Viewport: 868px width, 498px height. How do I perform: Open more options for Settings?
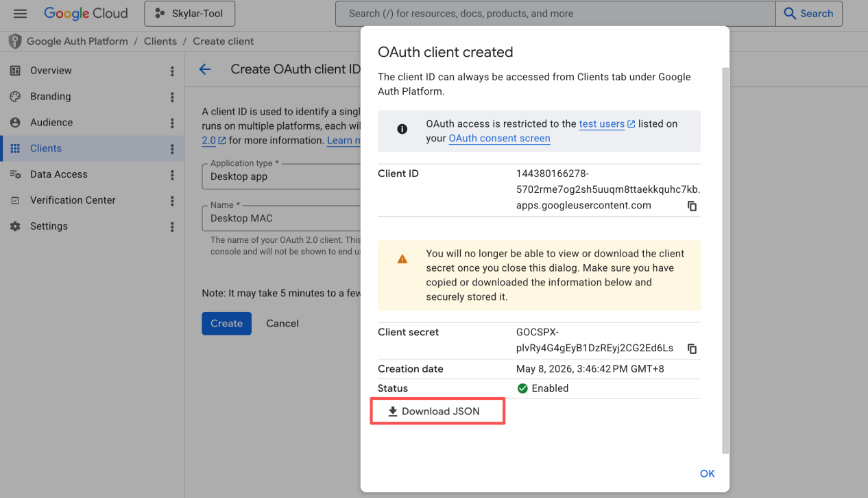(172, 227)
